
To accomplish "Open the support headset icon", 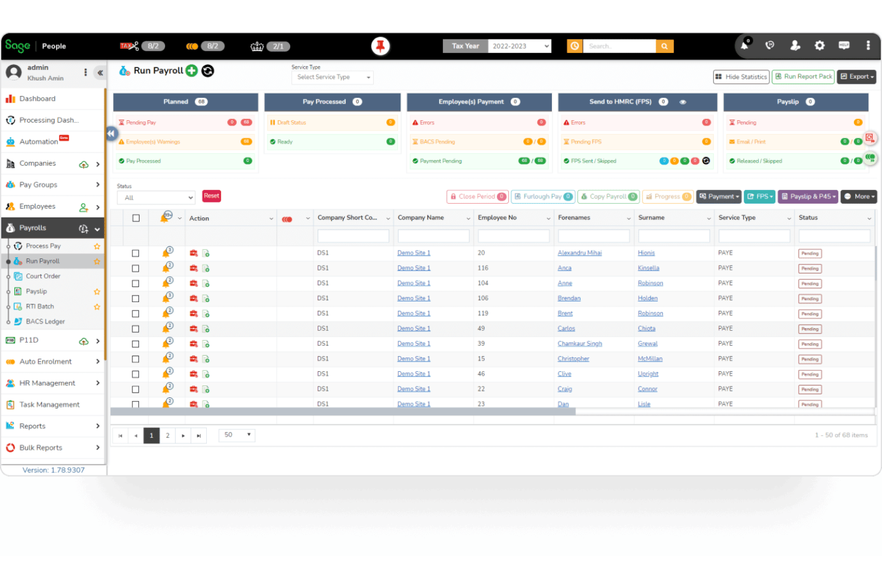I will pos(769,45).
